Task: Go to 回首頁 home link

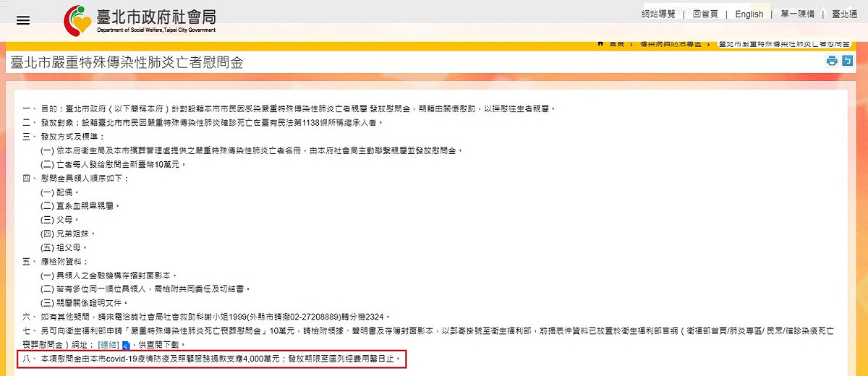Action: coord(705,14)
